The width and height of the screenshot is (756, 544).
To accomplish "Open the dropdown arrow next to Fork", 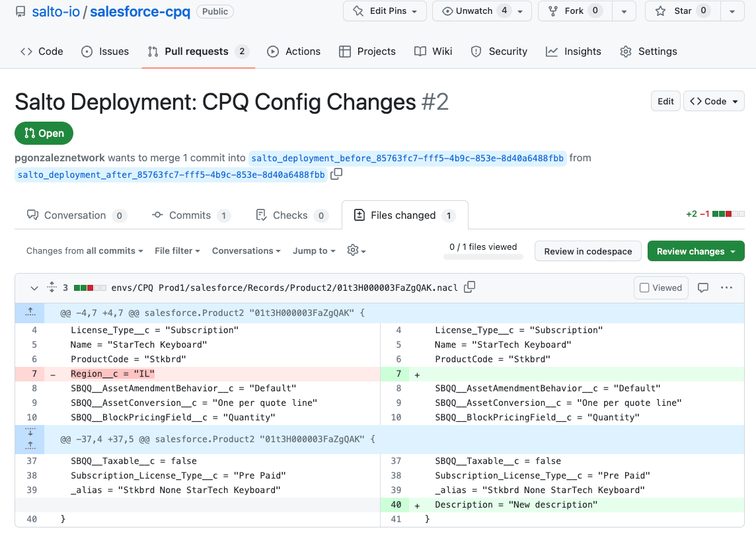I will (624, 11).
